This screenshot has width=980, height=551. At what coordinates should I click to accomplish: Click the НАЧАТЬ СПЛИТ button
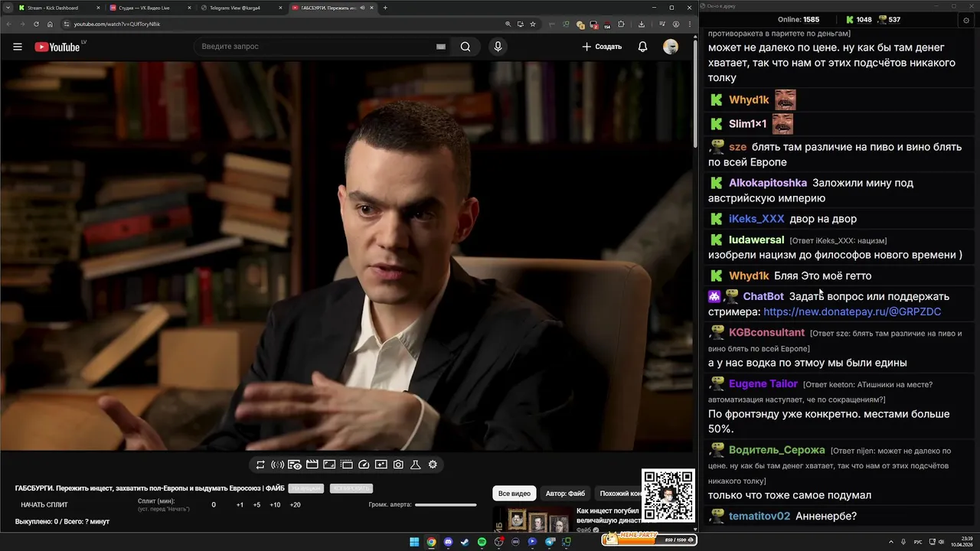tap(44, 505)
